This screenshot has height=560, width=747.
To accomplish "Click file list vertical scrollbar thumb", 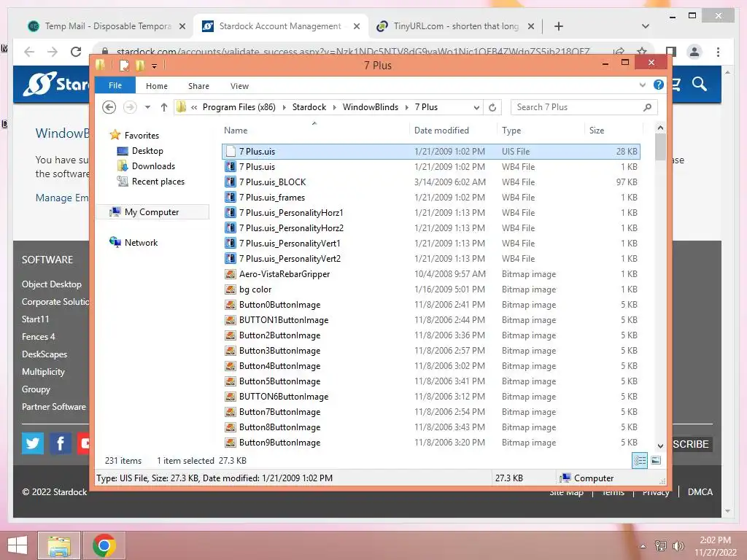I will [x=659, y=147].
